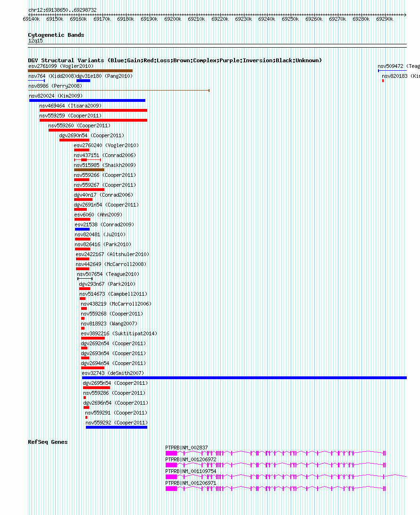Open the dgv31e180 (Pang2010) variant
The image size is (420, 515).
pos(104,76)
